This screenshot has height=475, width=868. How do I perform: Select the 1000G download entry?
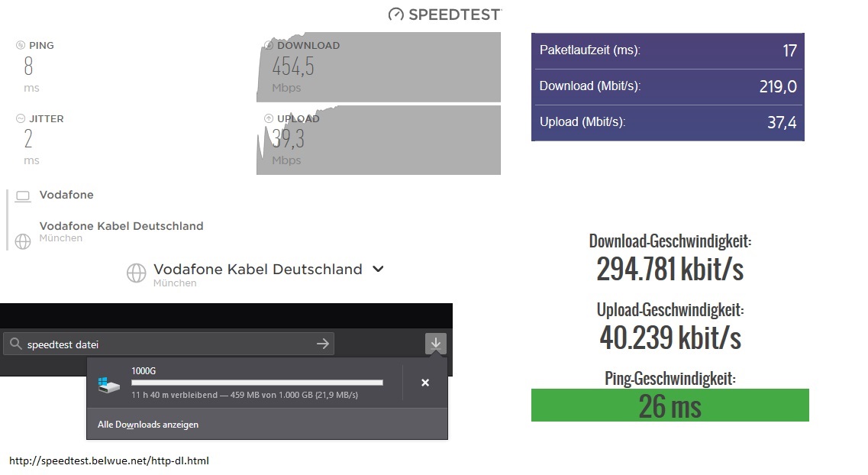click(244, 383)
